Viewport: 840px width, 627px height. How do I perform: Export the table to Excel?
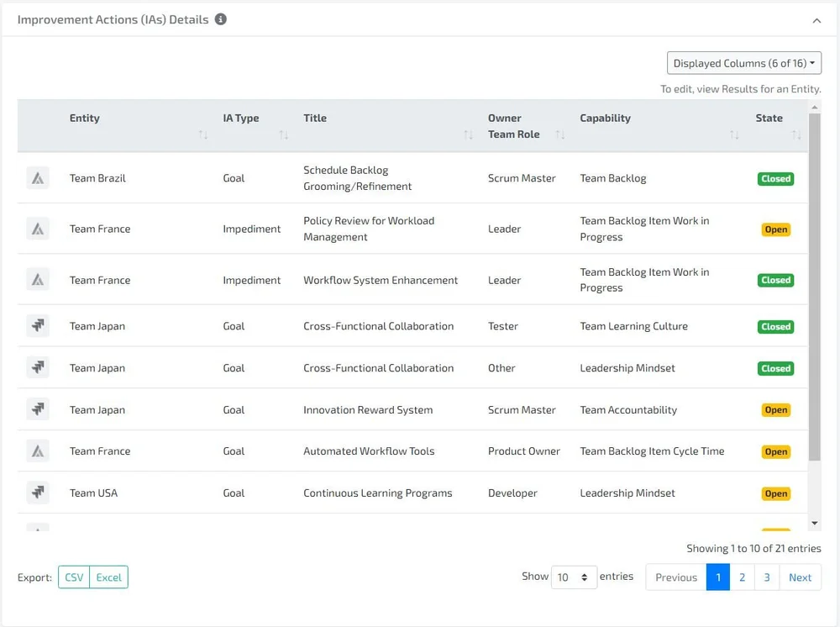[108, 577]
